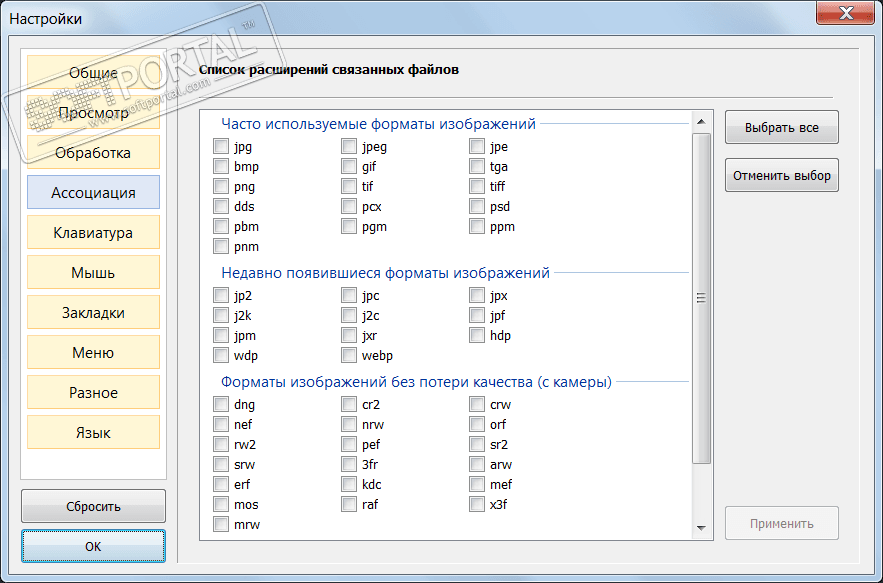
Task: Tick the jpm extension checkbox
Action: 221,335
